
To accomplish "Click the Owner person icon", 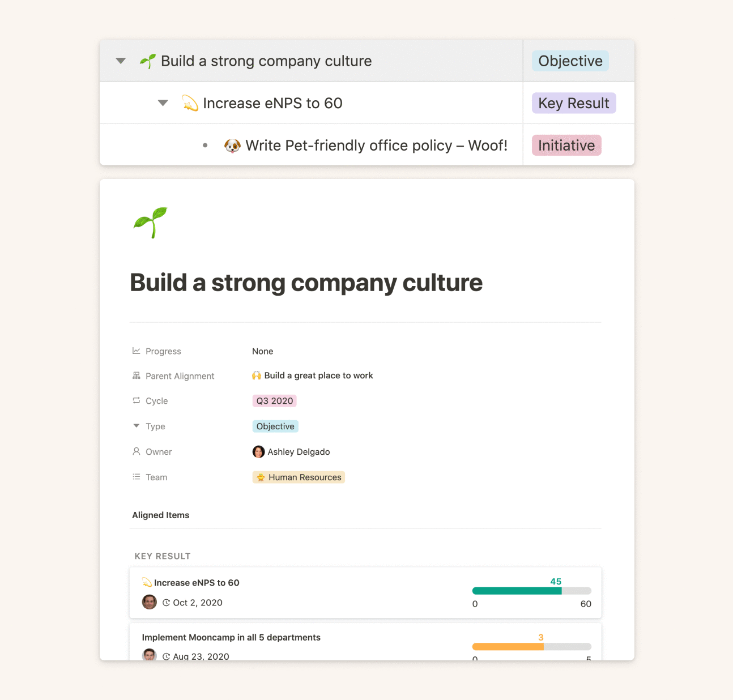I will [137, 451].
